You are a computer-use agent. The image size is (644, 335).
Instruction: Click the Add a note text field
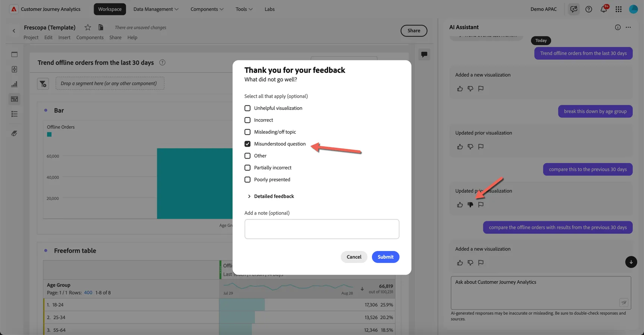tap(322, 229)
